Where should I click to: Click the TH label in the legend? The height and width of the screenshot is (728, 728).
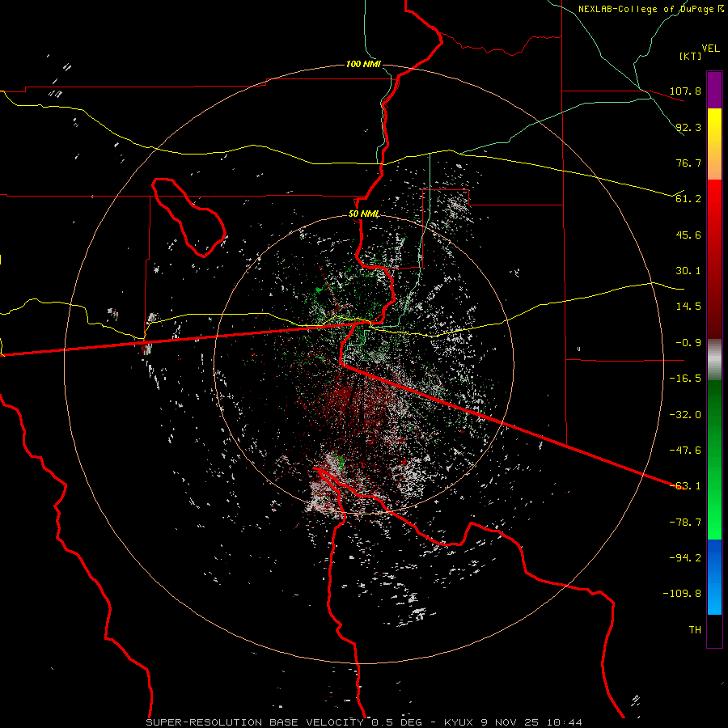pos(695,630)
